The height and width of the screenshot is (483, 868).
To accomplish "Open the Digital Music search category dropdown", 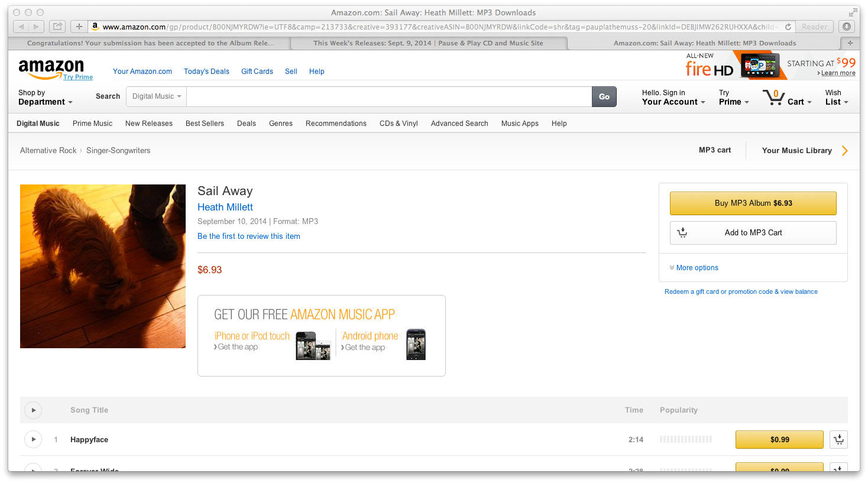I will [x=157, y=96].
